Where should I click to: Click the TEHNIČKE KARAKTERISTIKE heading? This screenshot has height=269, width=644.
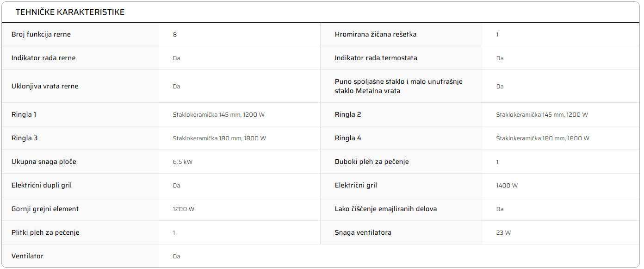tap(70, 12)
